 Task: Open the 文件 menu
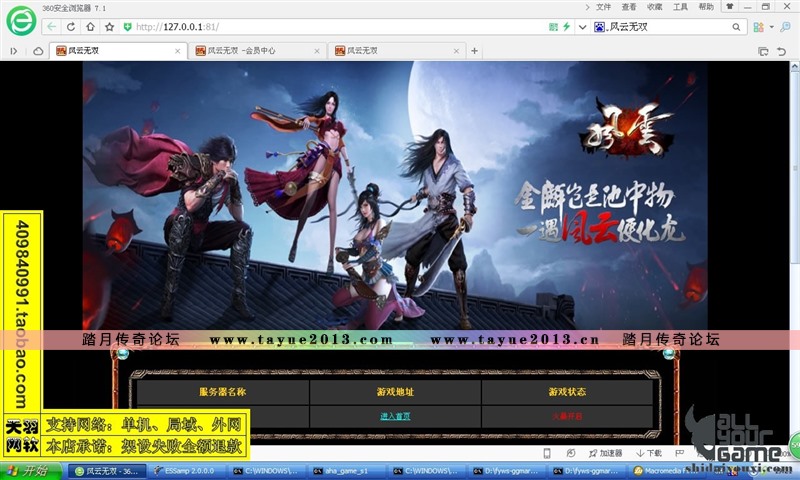click(x=603, y=6)
